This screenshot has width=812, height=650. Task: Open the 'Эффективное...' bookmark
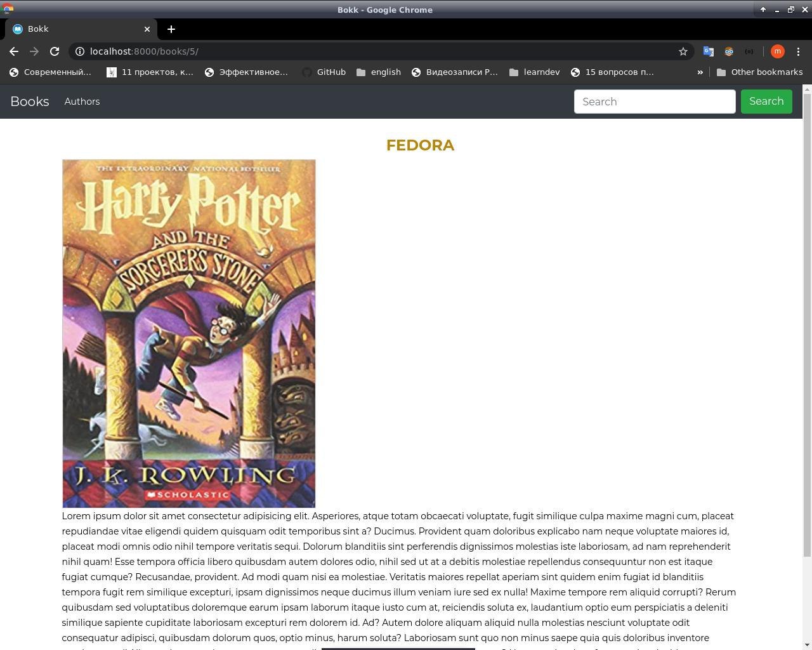point(246,72)
